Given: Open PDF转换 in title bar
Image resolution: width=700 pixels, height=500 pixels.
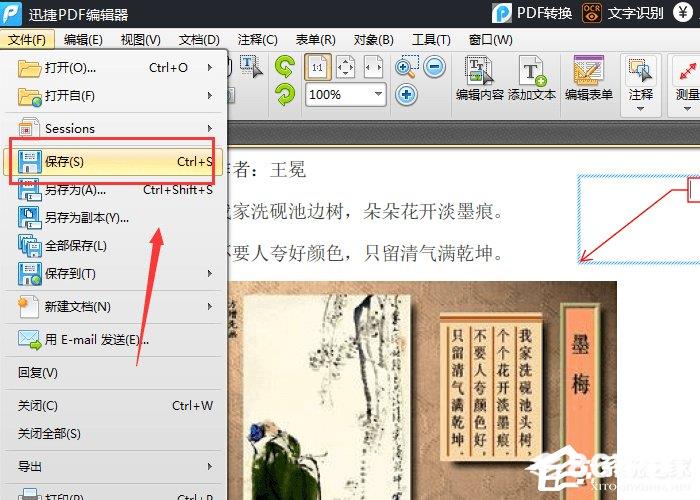Looking at the screenshot, I should 532,13.
